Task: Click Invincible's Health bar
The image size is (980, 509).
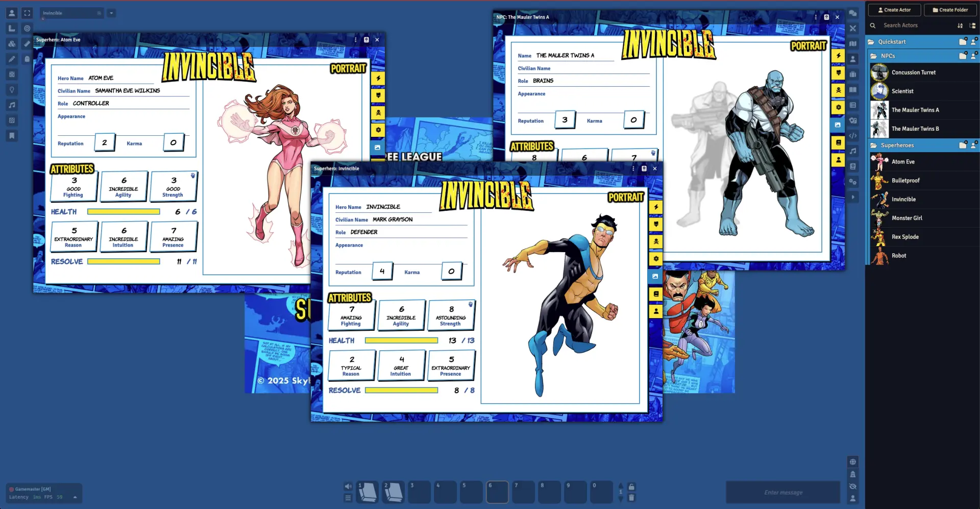Action: click(401, 341)
